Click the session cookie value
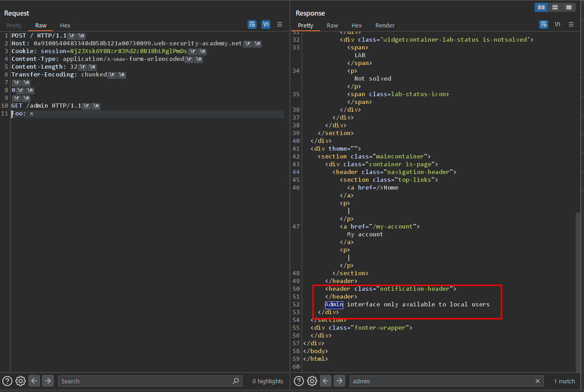 [128, 51]
